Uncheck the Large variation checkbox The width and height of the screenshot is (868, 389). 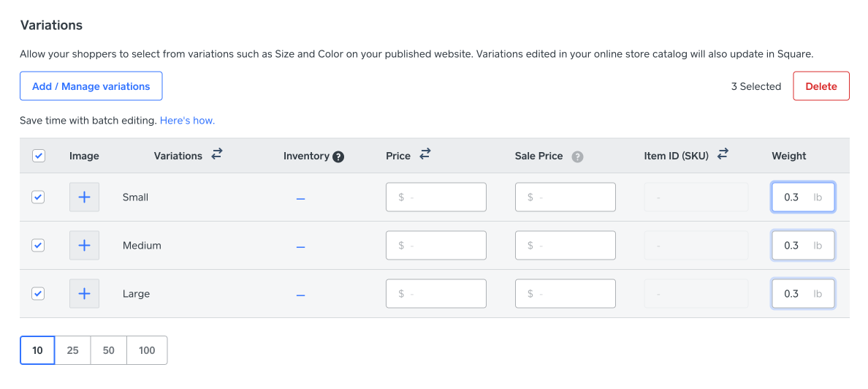point(39,294)
